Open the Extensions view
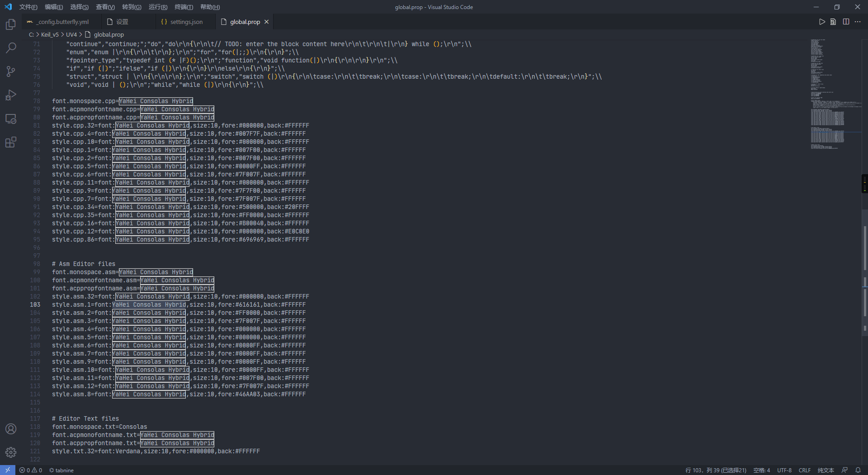Screen dimensions: 868x475 click(11, 142)
